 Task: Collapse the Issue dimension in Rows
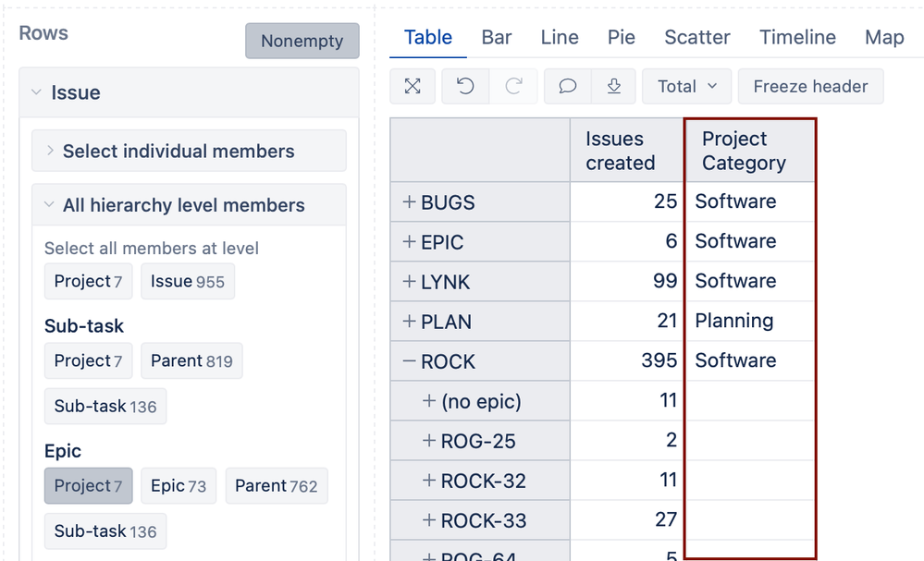coord(36,92)
